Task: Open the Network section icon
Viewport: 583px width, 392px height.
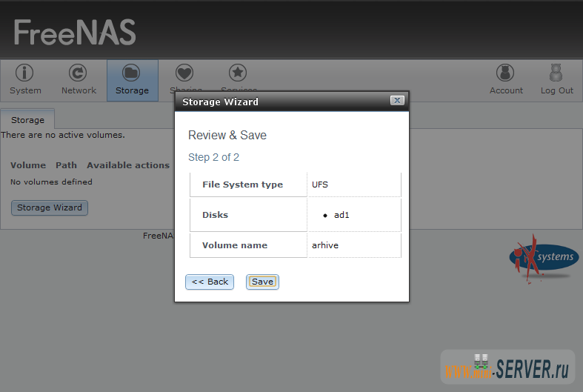Action: tap(78, 73)
